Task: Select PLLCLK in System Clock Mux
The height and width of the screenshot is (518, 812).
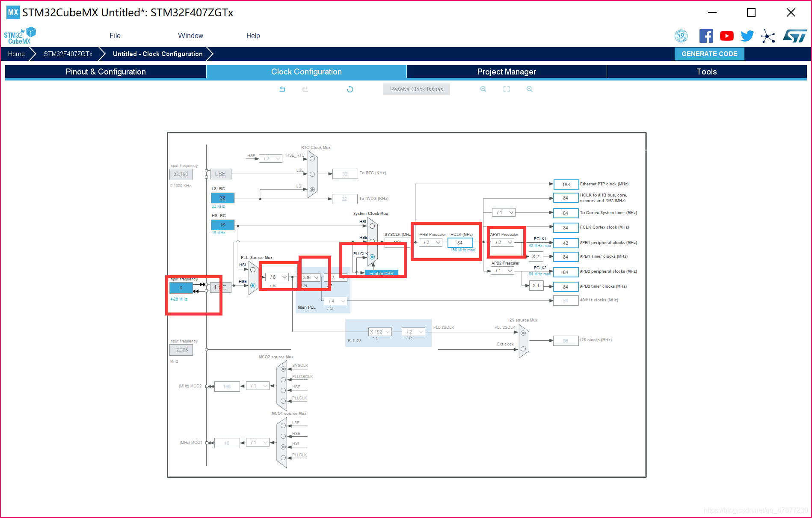Action: (x=372, y=257)
